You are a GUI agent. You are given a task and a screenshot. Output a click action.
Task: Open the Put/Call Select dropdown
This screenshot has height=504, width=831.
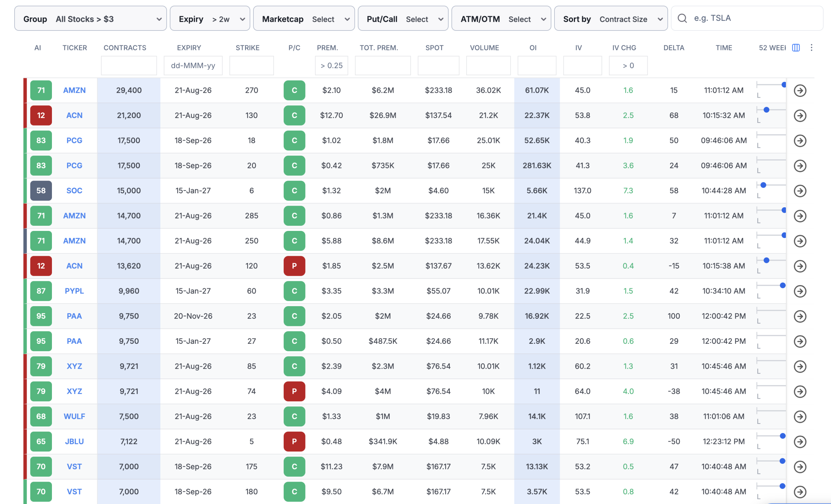click(x=403, y=18)
